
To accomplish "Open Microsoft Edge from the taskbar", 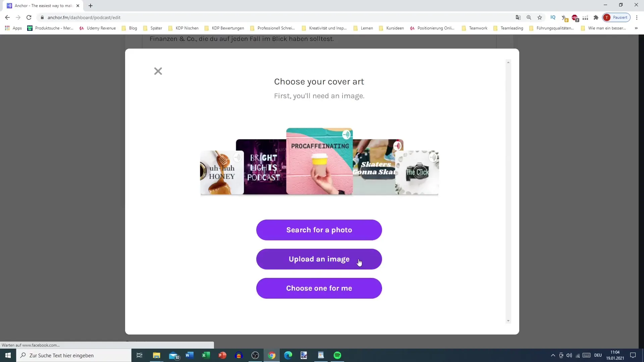I will pyautogui.click(x=288, y=355).
